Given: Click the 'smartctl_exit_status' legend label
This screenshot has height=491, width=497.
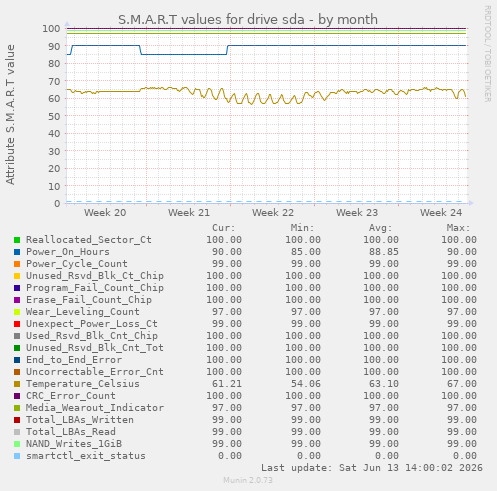Looking at the screenshot, I should [86, 456].
